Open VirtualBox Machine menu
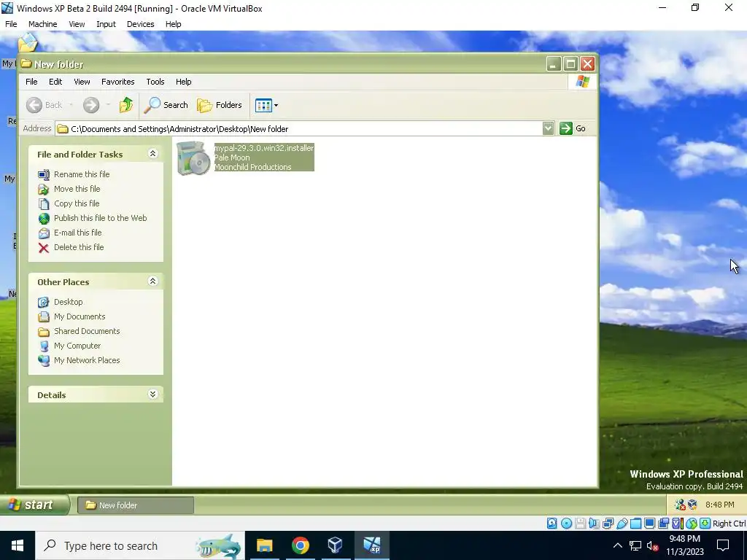 point(43,24)
